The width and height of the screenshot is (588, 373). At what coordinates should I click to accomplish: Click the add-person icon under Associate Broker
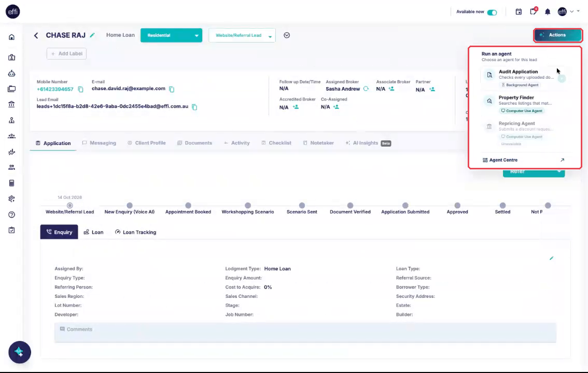click(391, 89)
